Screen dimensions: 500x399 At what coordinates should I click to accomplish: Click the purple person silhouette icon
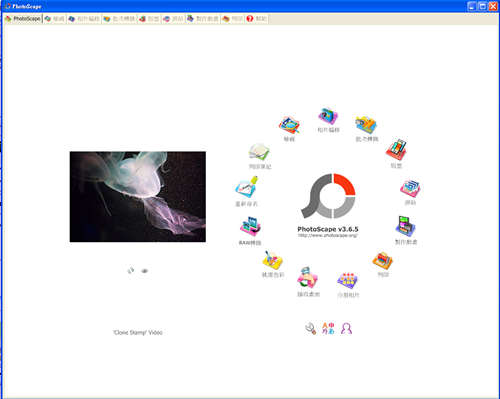coord(346,329)
